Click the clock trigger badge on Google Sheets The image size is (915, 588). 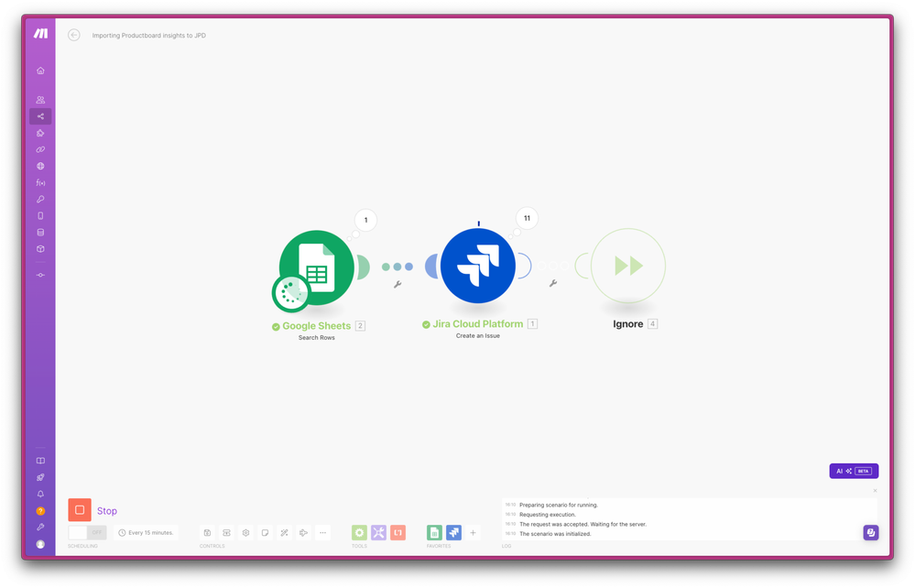(290, 293)
